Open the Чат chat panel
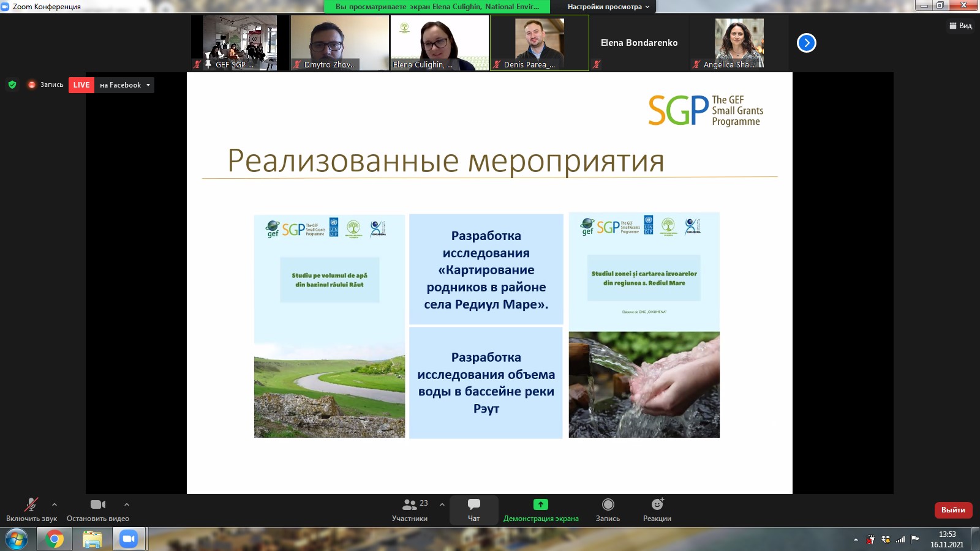 [x=474, y=510]
